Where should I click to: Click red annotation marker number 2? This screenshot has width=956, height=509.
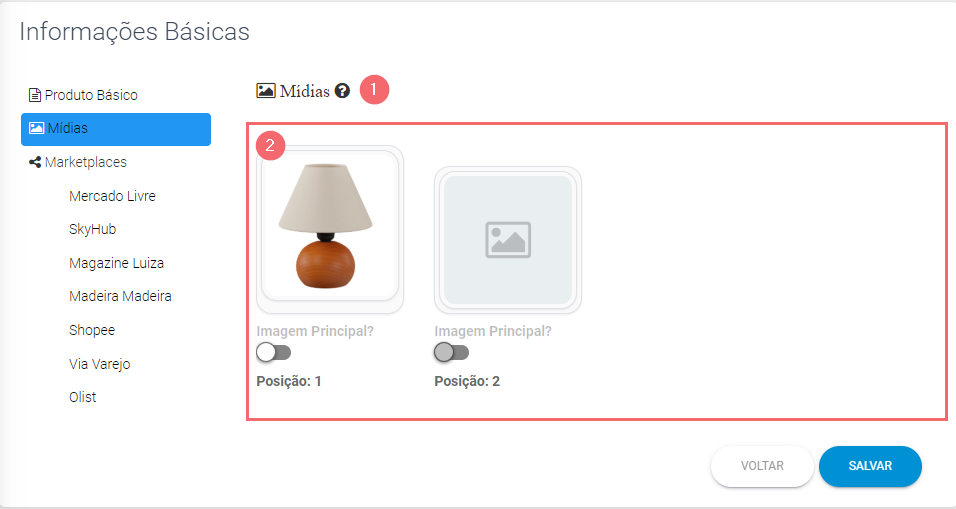270,146
